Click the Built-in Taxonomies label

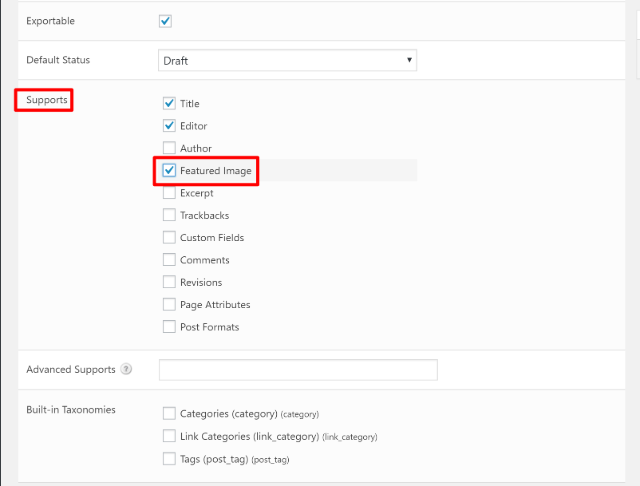(x=71, y=410)
